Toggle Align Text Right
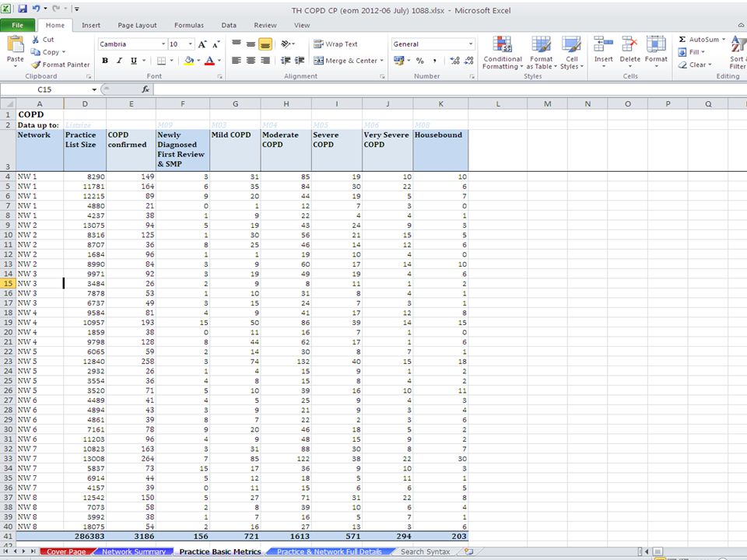Viewport: 747px width, 560px height. coord(265,61)
